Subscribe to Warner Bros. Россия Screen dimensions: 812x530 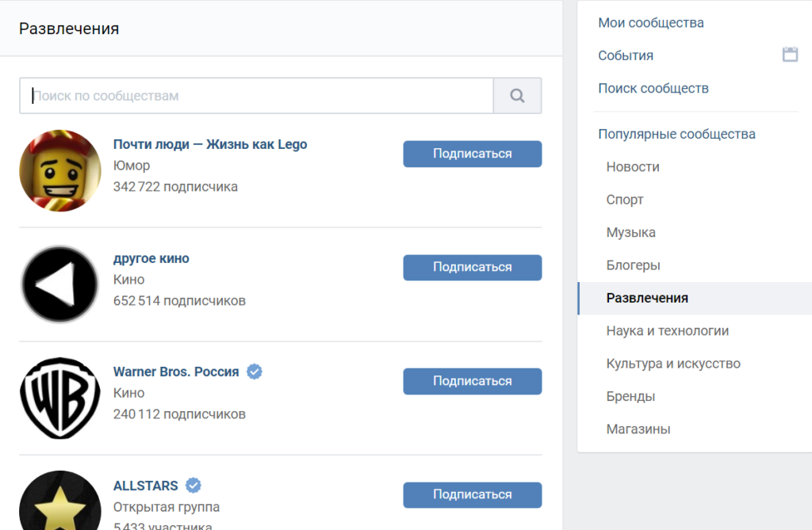473,381
